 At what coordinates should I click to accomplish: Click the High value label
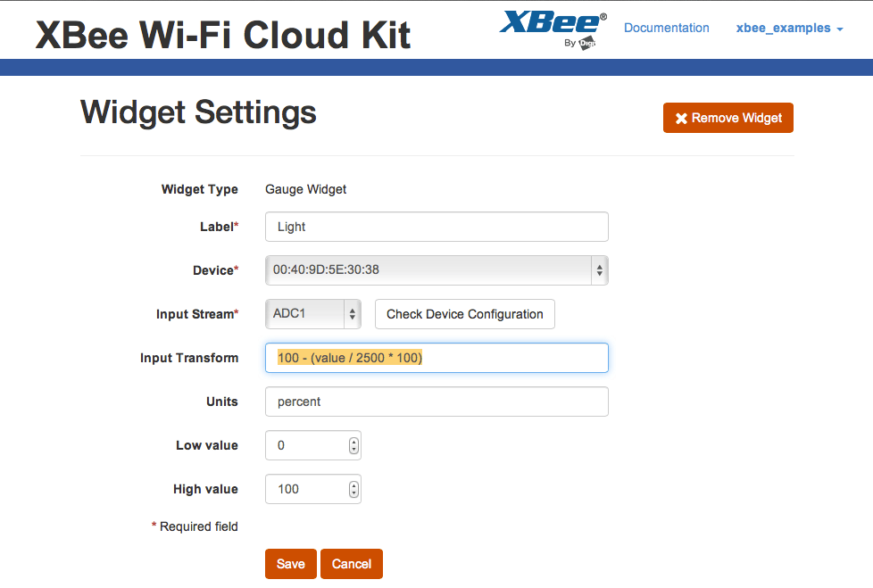pos(205,489)
